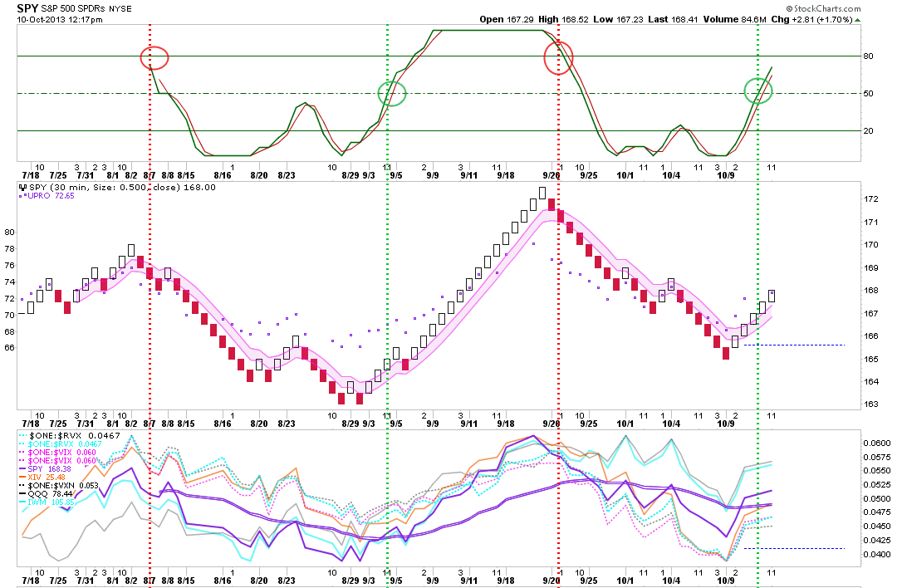Click the 50 level label on oscillator axis
Viewport: 902px width, 588px height.
click(868, 94)
